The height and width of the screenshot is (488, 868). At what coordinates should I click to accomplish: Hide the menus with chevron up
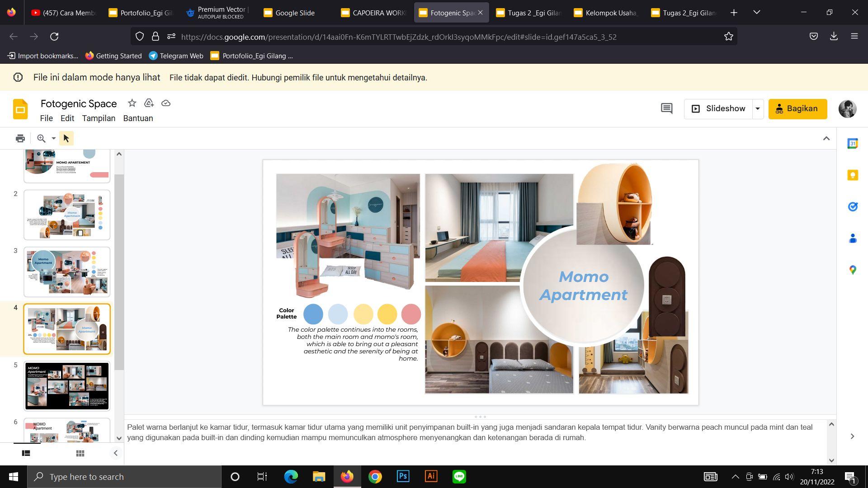click(x=826, y=138)
